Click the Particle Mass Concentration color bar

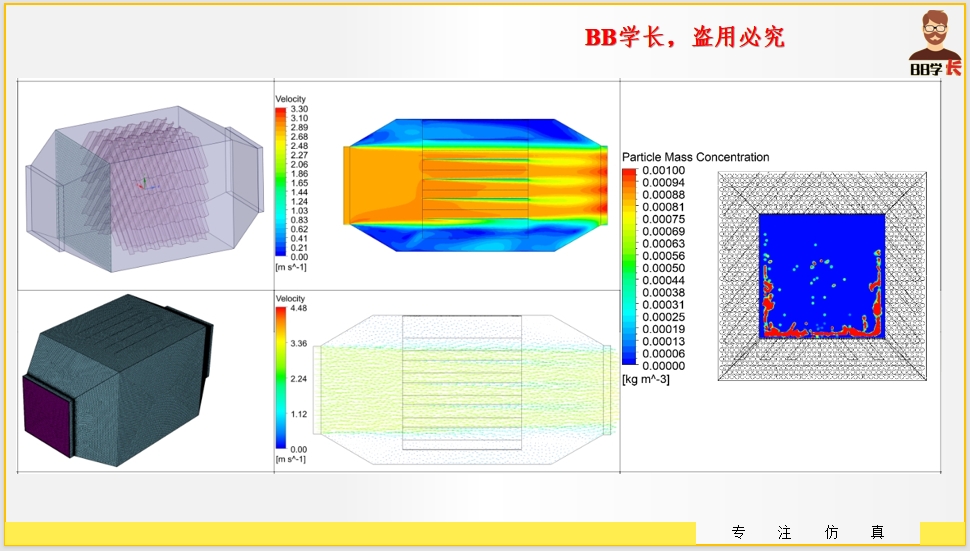pyautogui.click(x=629, y=267)
